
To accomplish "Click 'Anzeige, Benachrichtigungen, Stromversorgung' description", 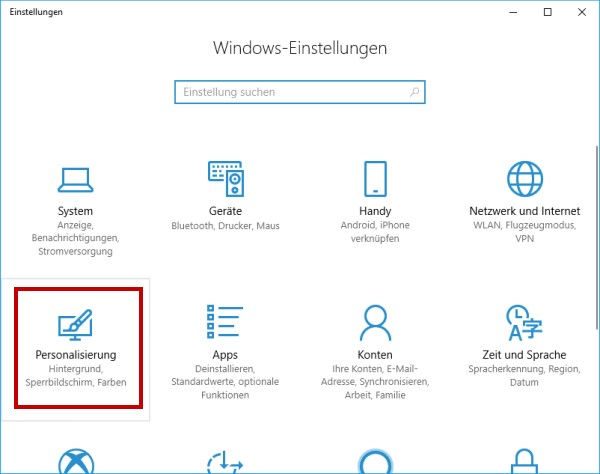I will coord(75,238).
